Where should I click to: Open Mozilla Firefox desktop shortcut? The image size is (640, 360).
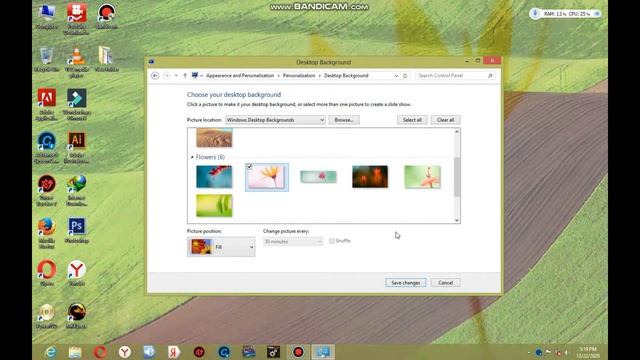(x=47, y=233)
